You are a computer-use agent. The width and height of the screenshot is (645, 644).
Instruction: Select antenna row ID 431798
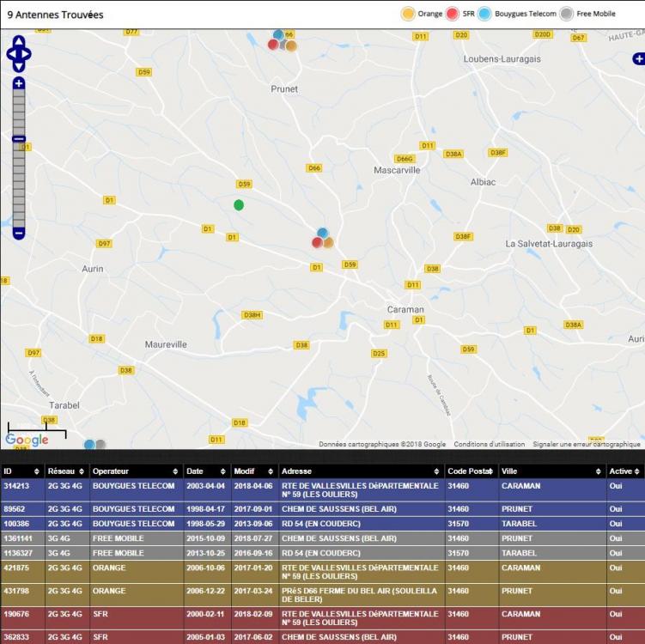click(323, 595)
